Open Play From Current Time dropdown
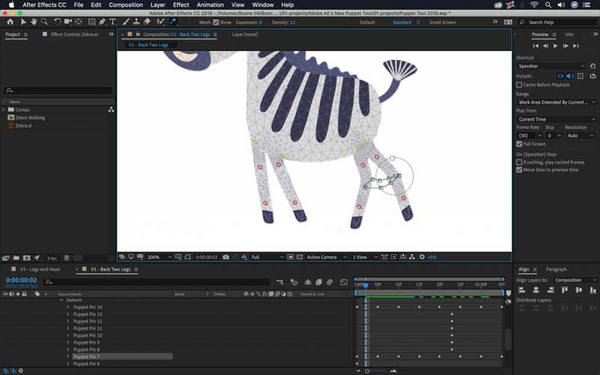Viewport: 600px width, 375px height. point(556,119)
